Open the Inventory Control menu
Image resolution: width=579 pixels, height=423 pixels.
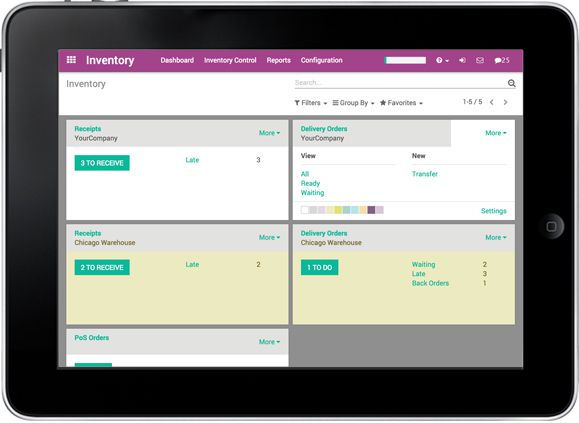click(x=230, y=60)
